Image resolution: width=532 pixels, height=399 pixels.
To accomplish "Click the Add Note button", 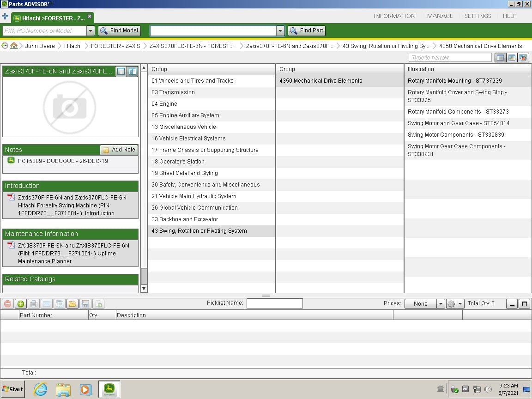I will pyautogui.click(x=119, y=150).
